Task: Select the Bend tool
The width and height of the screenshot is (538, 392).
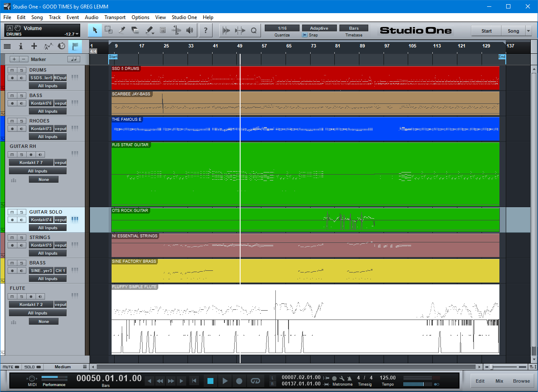Action: coord(176,30)
